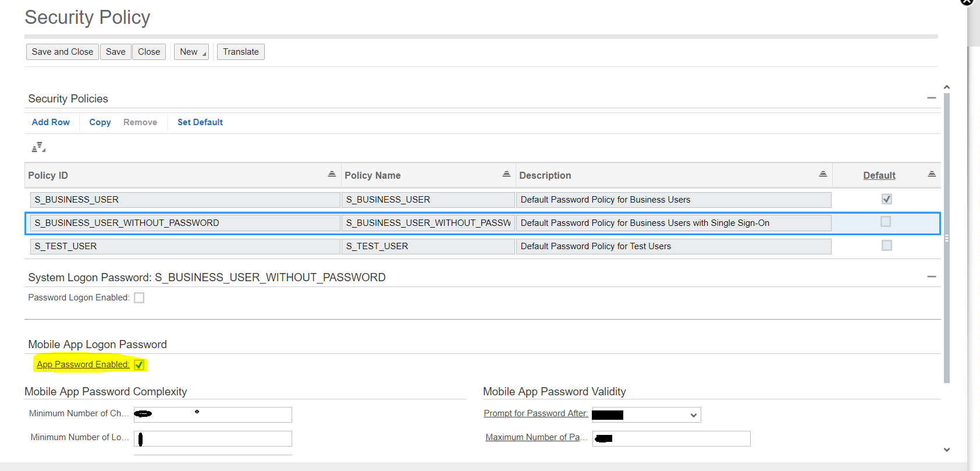980x471 pixels.
Task: Click the Default column header
Action: tap(879, 175)
